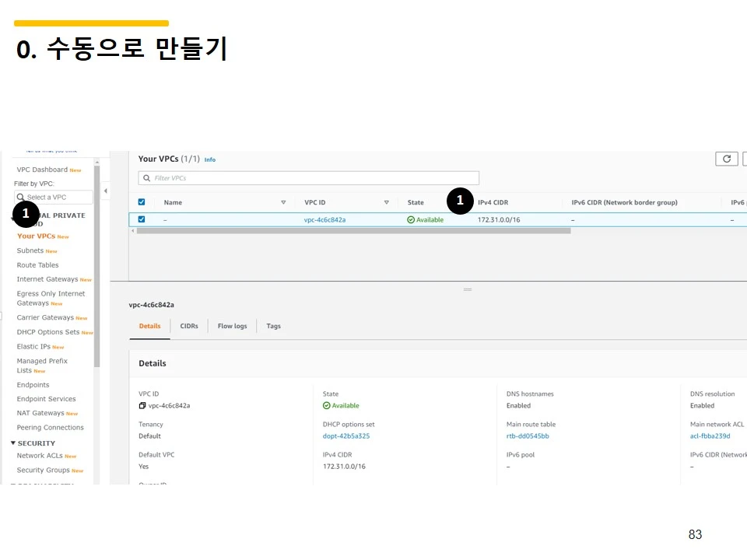Check the select-all checkbox in the table header
This screenshot has width=747, height=560.
point(141,202)
